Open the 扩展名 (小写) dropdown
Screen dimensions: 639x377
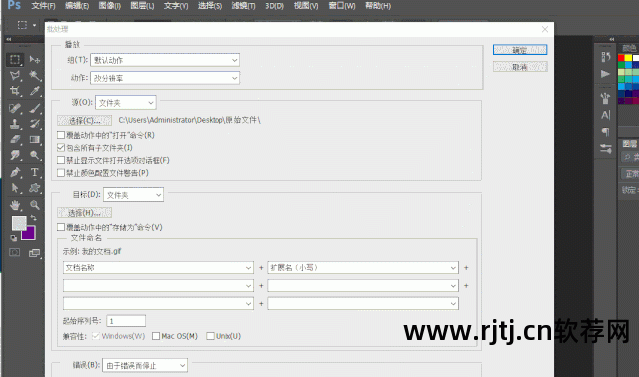click(363, 267)
